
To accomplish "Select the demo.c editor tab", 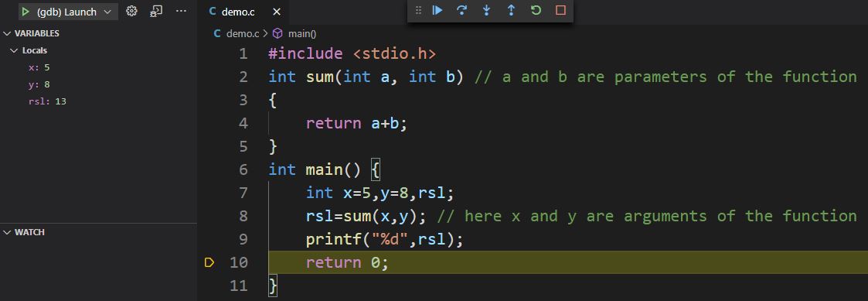I will (243, 12).
